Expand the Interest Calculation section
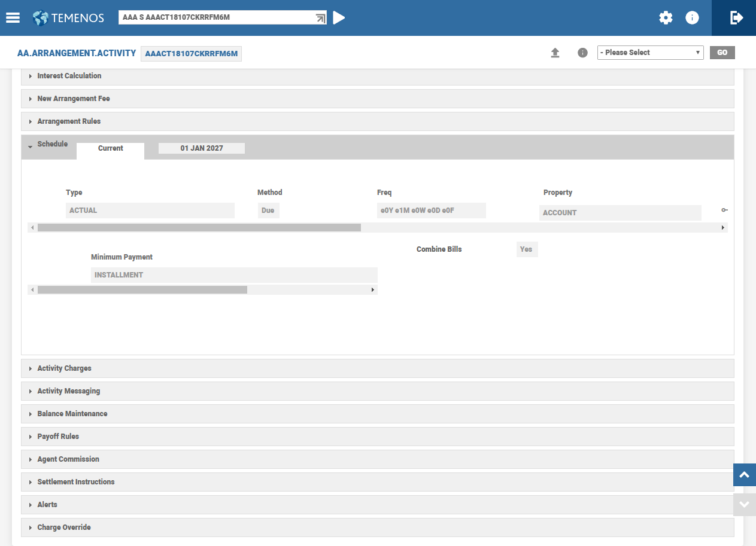The width and height of the screenshot is (756, 546). 69,76
